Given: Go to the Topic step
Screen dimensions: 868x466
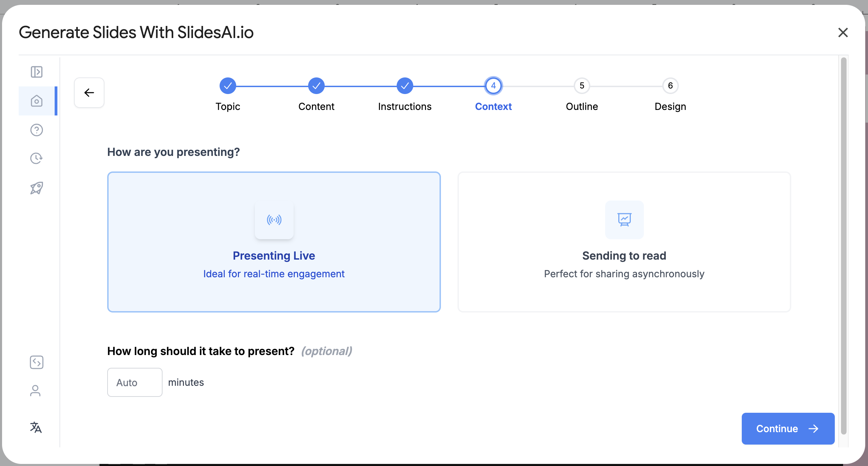Looking at the screenshot, I should (228, 86).
